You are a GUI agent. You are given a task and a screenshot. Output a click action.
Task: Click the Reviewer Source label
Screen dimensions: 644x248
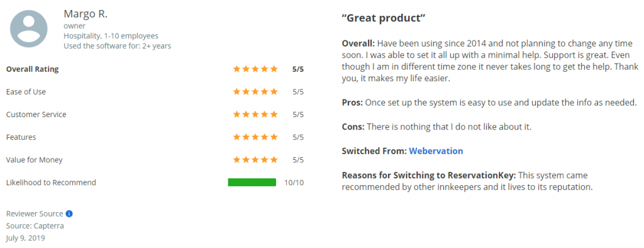(35, 214)
